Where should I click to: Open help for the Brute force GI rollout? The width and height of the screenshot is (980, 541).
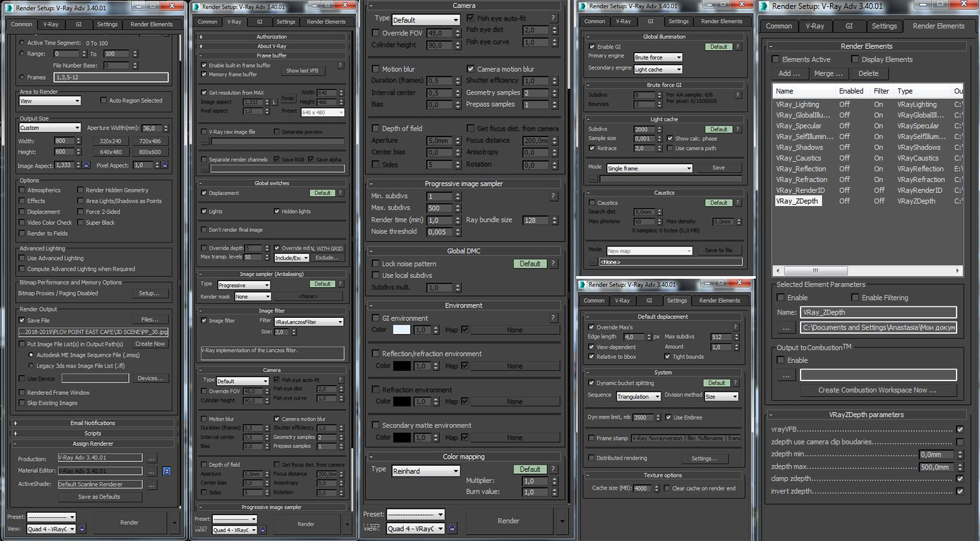click(737, 95)
